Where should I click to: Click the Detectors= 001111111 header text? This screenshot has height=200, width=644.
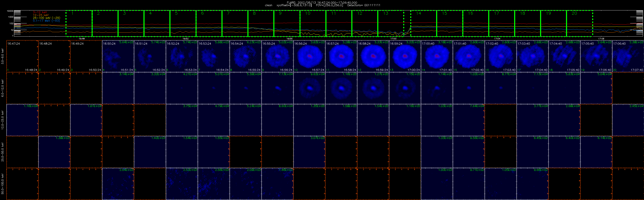[x=364, y=5]
